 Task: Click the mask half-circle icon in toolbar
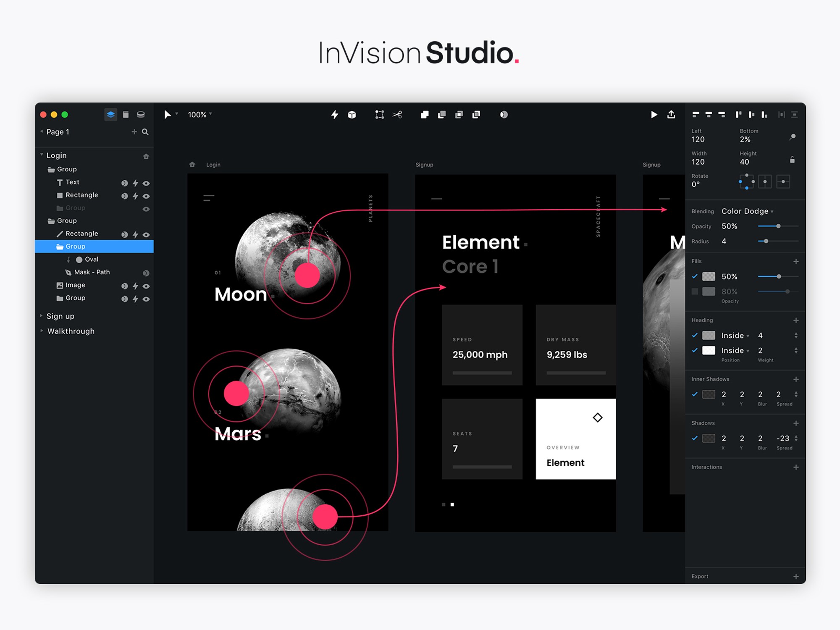[504, 115]
